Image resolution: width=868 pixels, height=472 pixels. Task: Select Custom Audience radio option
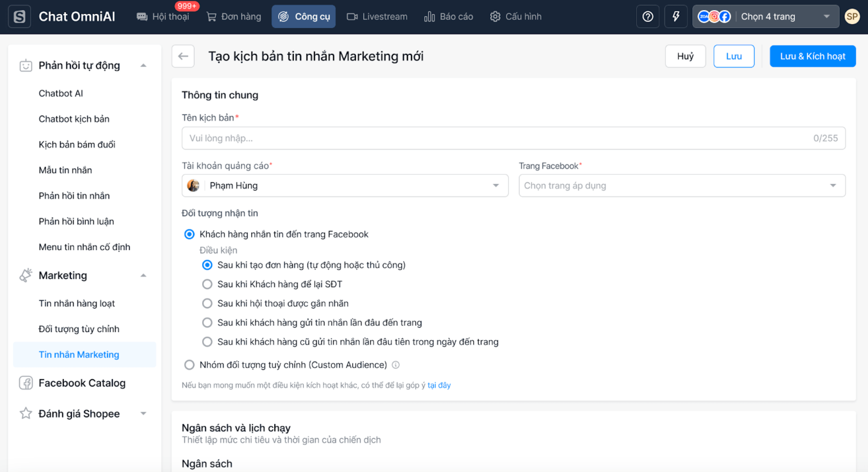189,365
